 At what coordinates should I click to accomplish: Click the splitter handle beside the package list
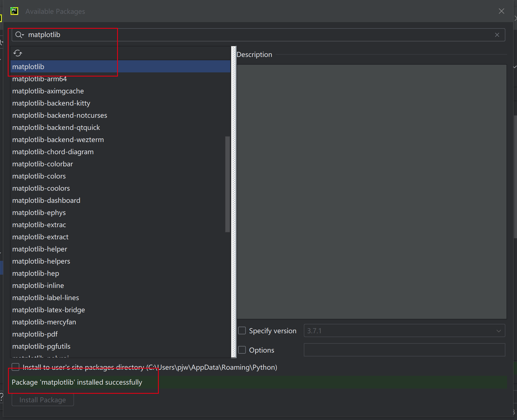[234, 202]
